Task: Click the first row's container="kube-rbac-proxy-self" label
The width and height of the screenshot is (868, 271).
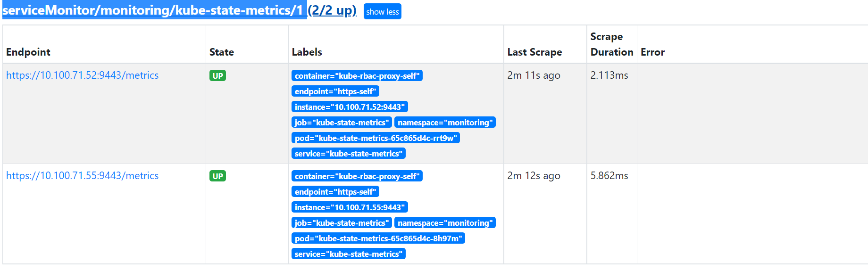Action: coord(357,76)
